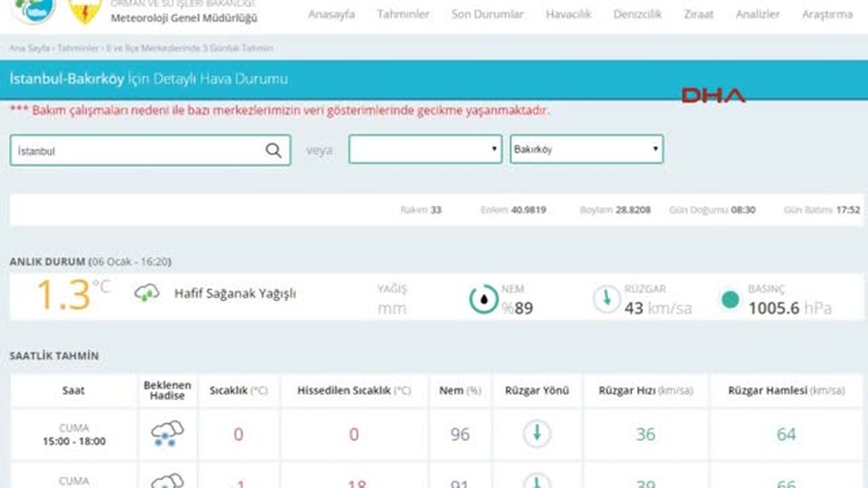Click the Enlem 40.9819 value

tap(513, 210)
